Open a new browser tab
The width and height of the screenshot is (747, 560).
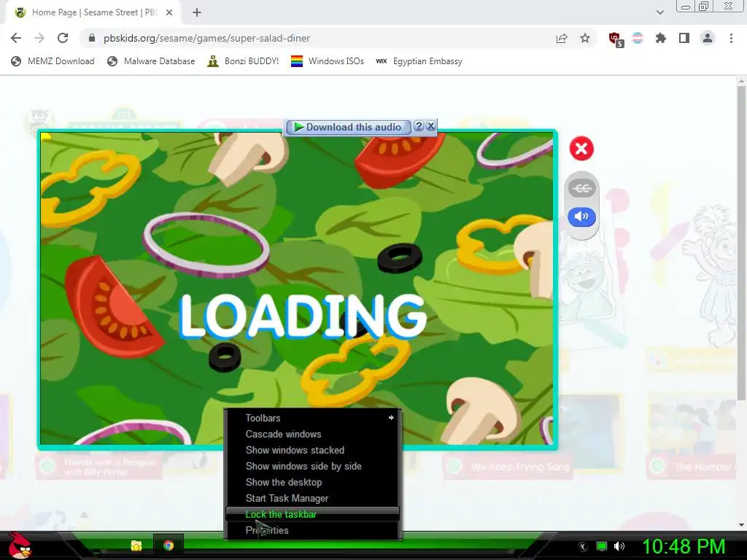(197, 13)
